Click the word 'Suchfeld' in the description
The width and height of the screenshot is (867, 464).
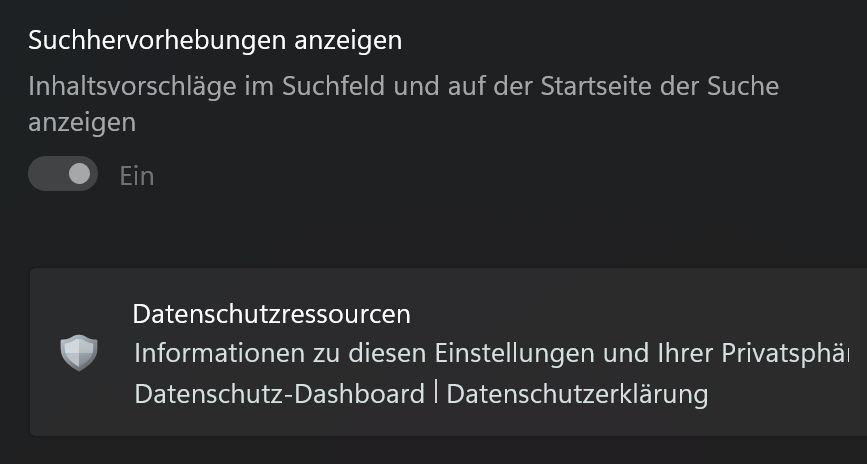(x=333, y=86)
